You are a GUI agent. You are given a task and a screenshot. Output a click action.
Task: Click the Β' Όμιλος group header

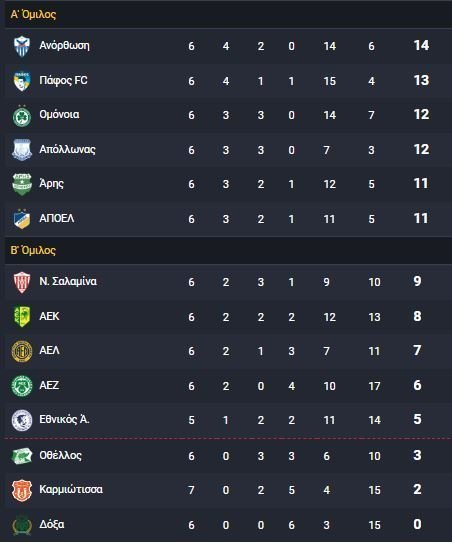33,250
